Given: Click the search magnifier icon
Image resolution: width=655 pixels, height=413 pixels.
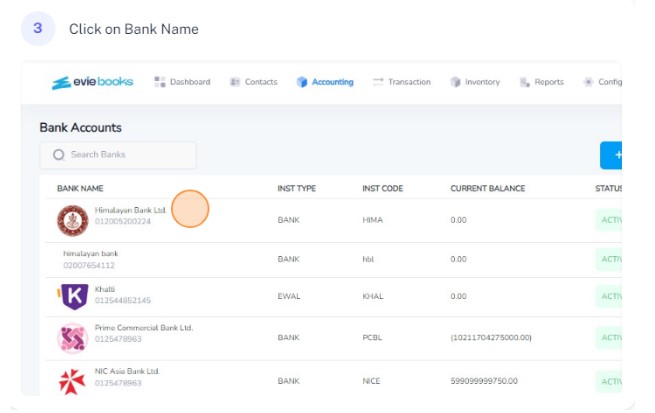Looking at the screenshot, I should [x=59, y=155].
